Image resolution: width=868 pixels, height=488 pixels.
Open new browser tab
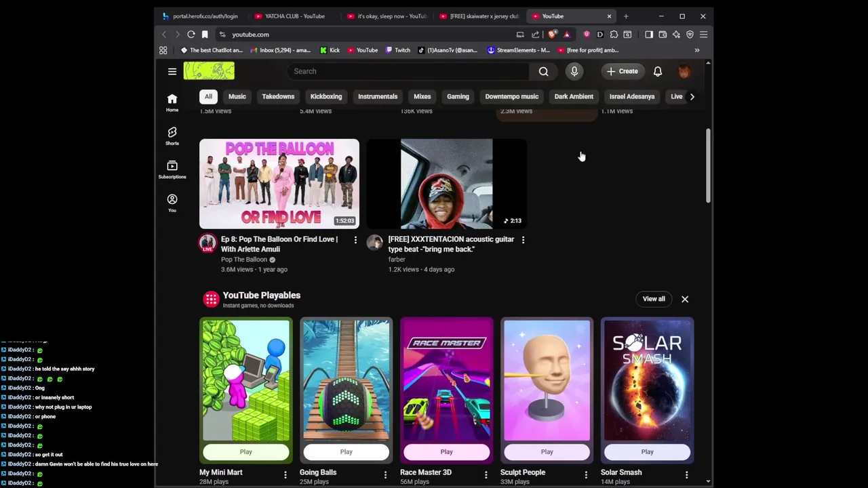click(x=626, y=16)
